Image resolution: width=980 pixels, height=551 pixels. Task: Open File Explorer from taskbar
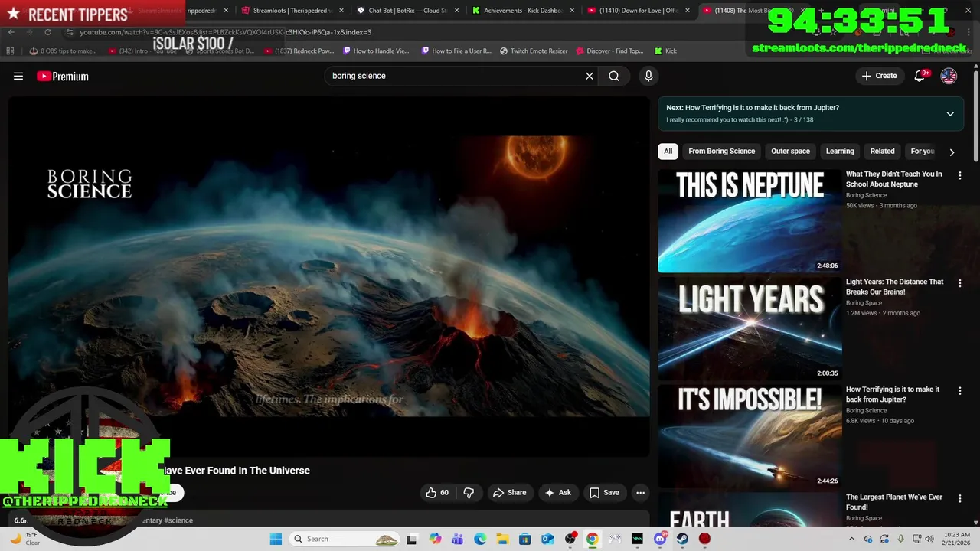[x=502, y=539]
